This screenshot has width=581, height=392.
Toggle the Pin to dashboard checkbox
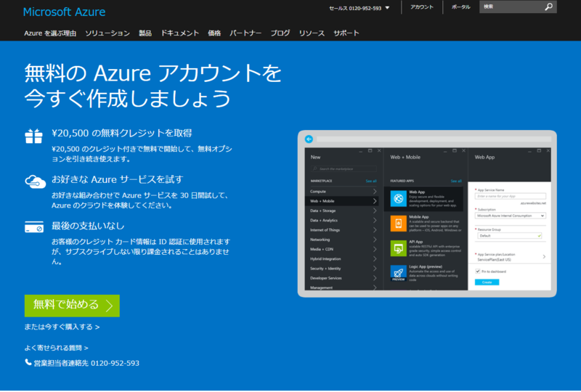point(478,271)
